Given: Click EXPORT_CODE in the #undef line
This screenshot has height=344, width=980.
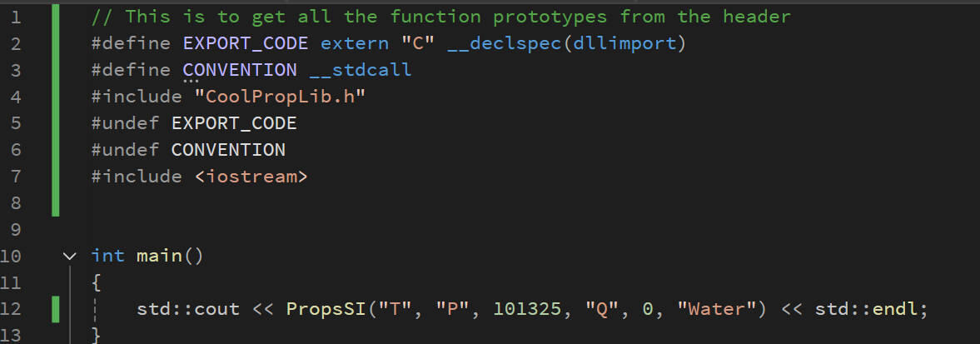Looking at the screenshot, I should pyautogui.click(x=234, y=123).
